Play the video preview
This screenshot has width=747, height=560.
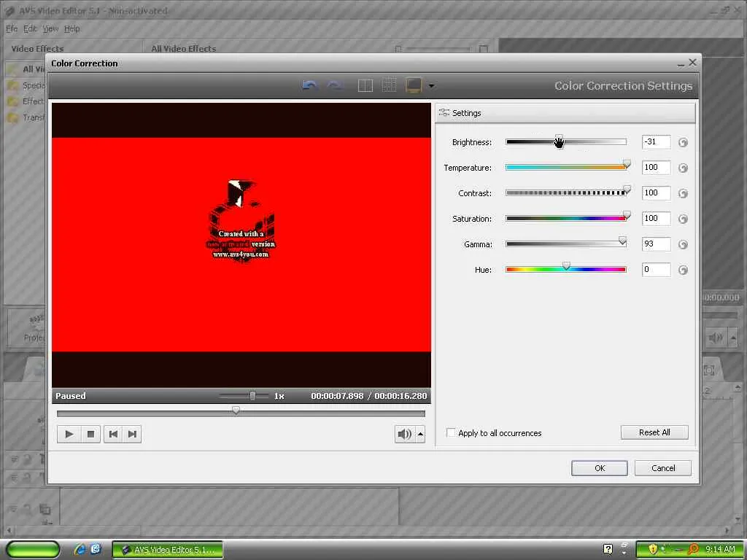pyautogui.click(x=69, y=434)
